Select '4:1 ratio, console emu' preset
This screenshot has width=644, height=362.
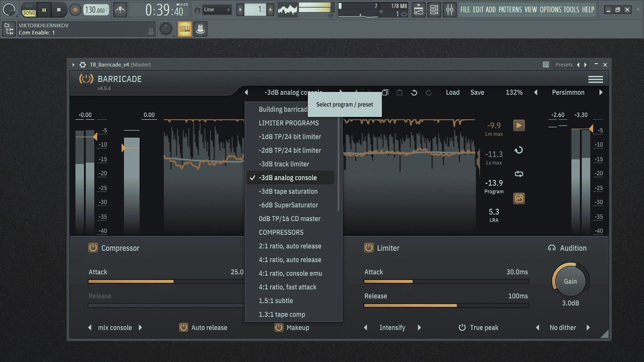click(290, 273)
